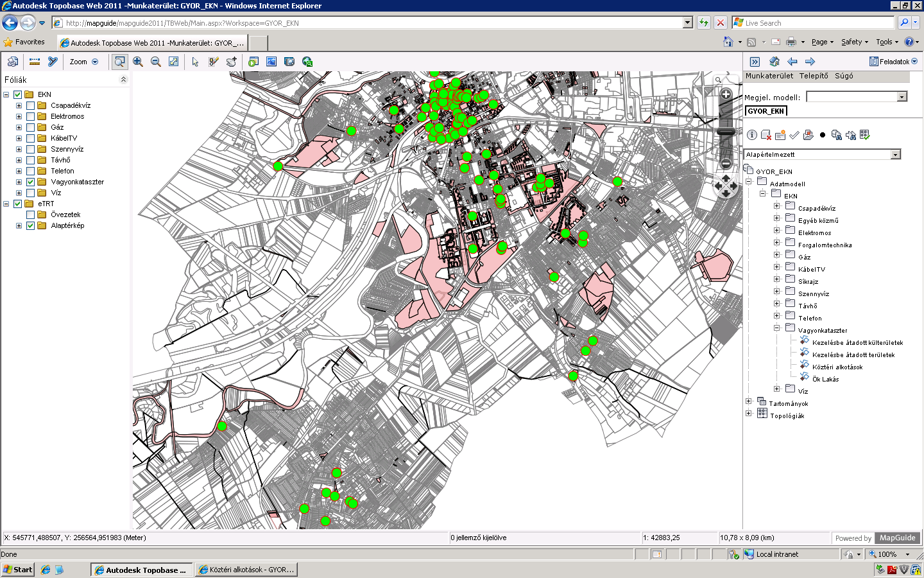Viewport: 924px width, 578px height.
Task: Click the browser address bar
Action: [x=373, y=23]
